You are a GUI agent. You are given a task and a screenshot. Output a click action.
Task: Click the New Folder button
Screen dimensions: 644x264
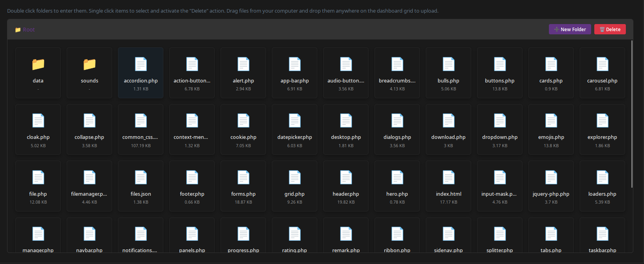coord(570,29)
